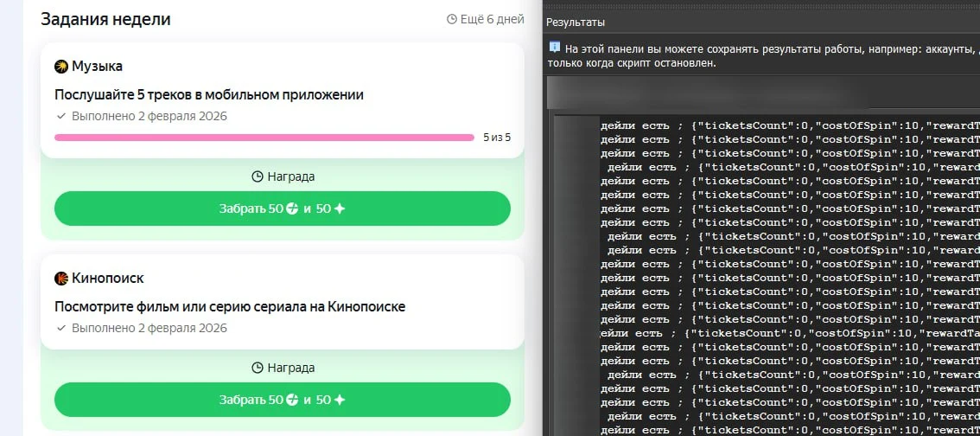Click the Музыка service logo icon

coord(61,67)
